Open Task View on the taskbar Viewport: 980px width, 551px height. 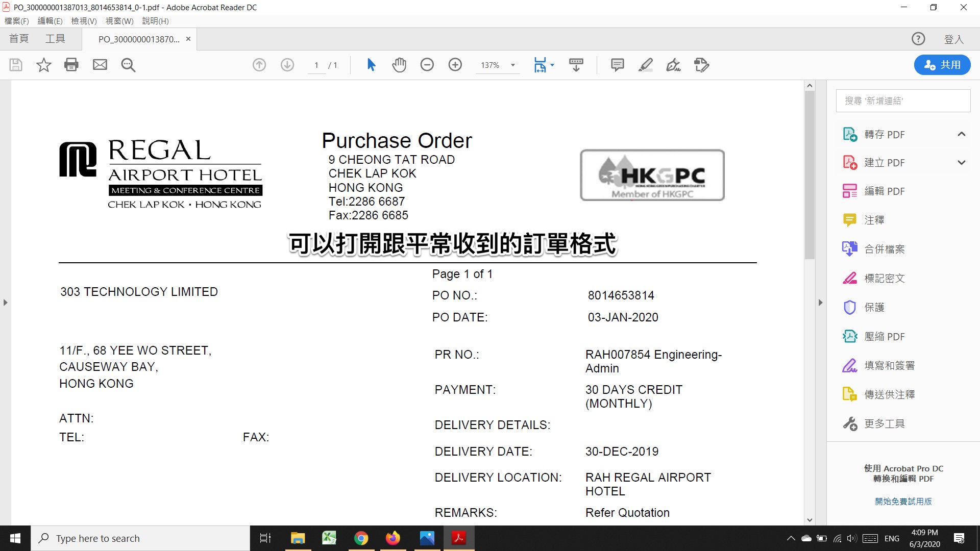[x=265, y=538]
